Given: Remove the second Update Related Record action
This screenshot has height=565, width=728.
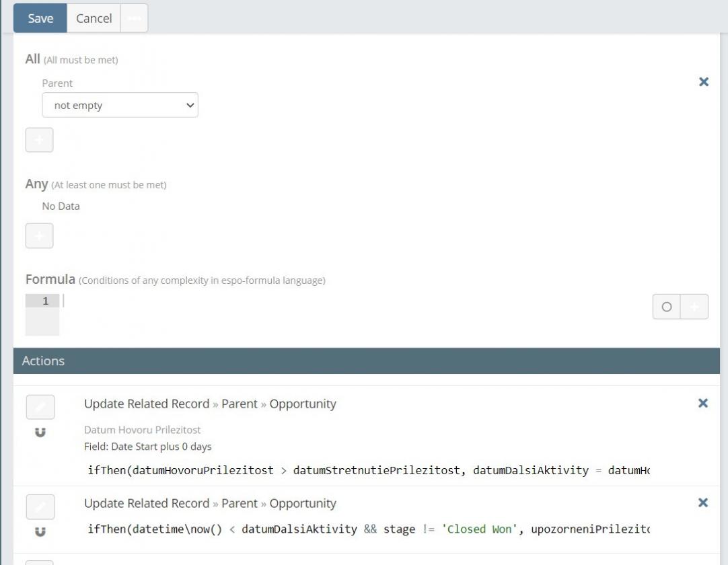Looking at the screenshot, I should coord(703,503).
